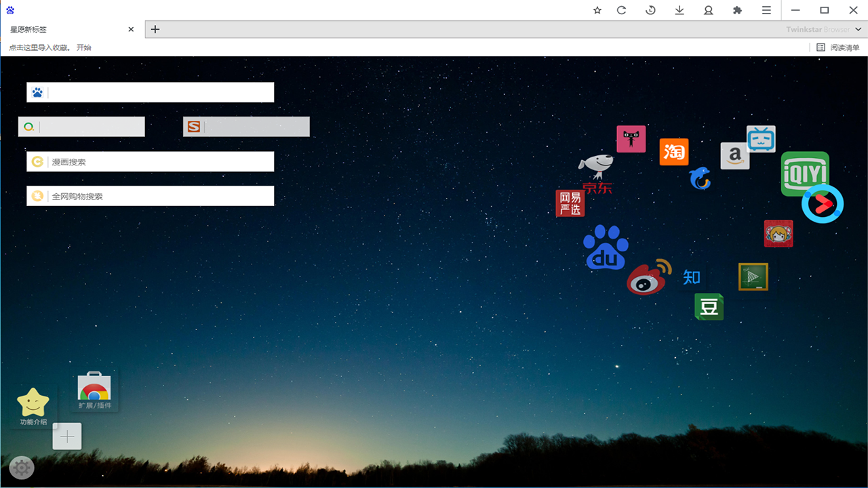
Task: Open the Zhihu shortcut icon
Action: click(x=692, y=277)
